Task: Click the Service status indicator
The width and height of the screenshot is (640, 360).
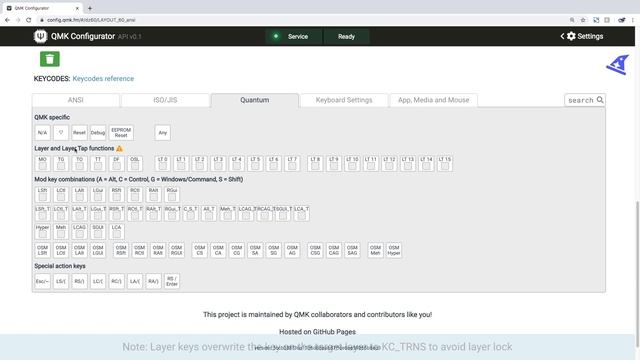Action: pyautogui.click(x=293, y=36)
